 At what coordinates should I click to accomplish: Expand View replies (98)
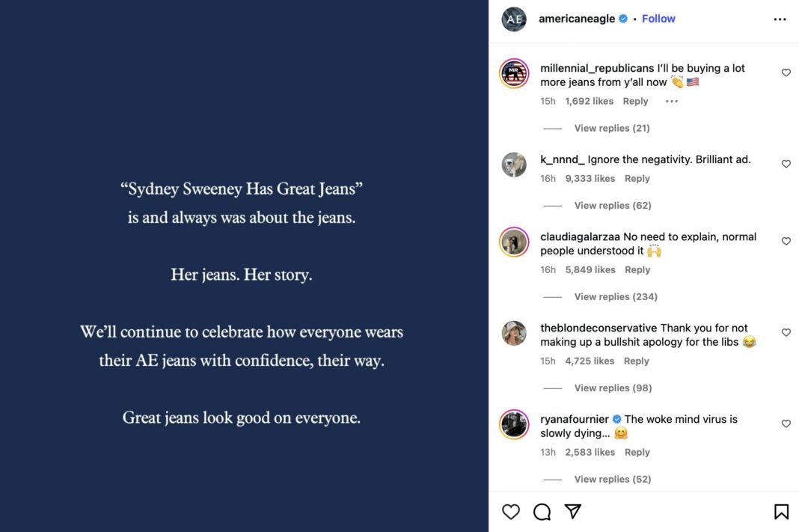tap(613, 388)
